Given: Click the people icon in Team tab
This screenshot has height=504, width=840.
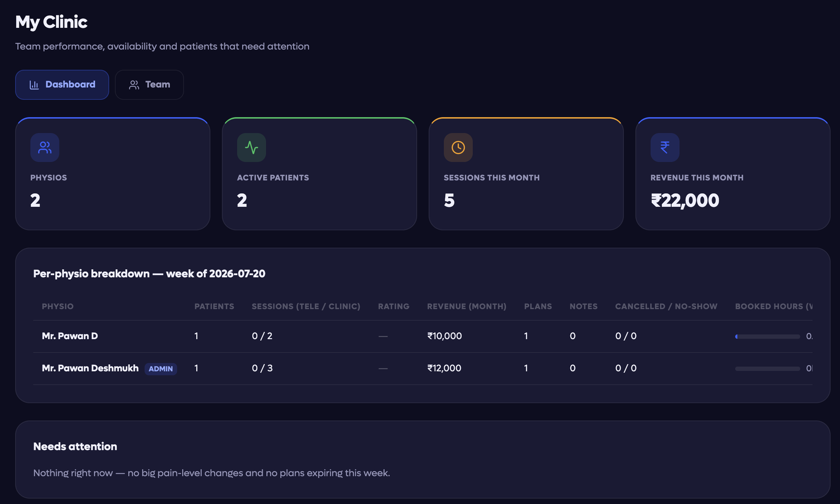Looking at the screenshot, I should [x=134, y=85].
